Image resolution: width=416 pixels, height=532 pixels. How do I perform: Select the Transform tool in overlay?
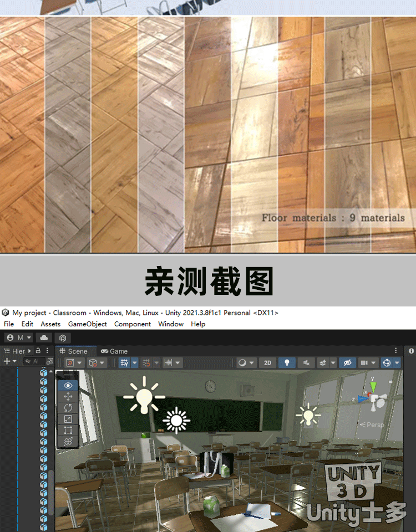pyautogui.click(x=68, y=442)
